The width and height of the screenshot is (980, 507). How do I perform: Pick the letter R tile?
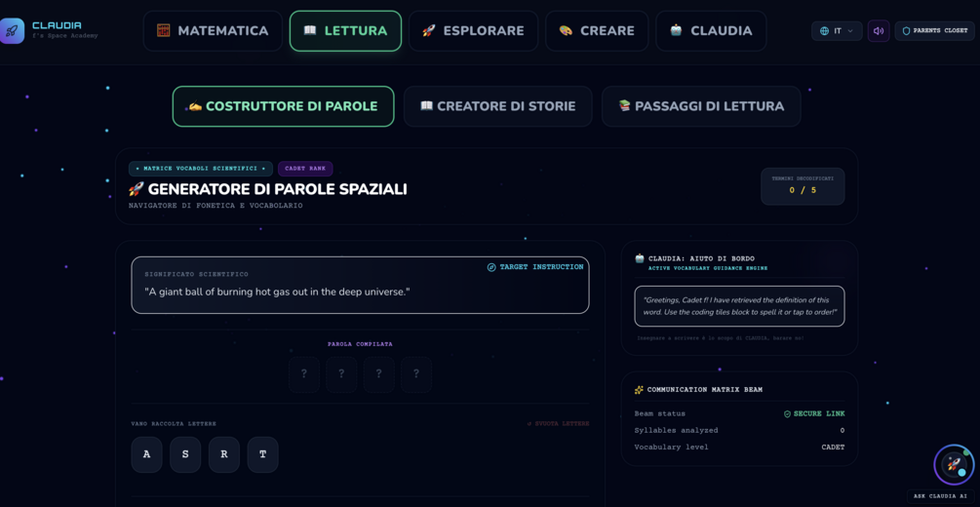[224, 454]
